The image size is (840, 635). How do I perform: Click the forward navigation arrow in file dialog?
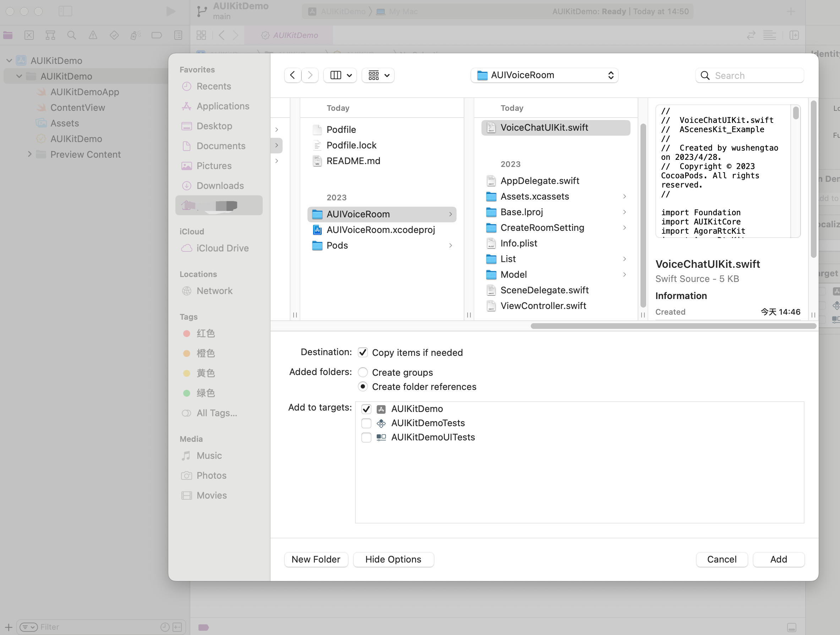point(310,75)
